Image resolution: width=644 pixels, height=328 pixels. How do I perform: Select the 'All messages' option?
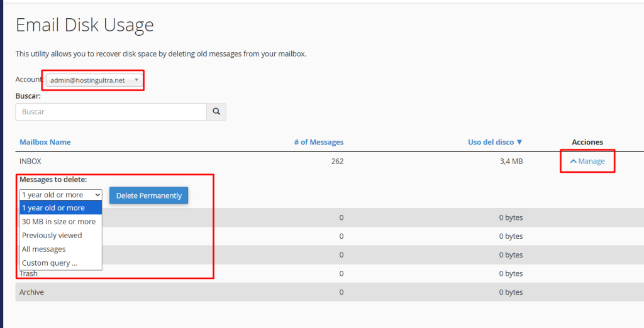pyautogui.click(x=43, y=249)
